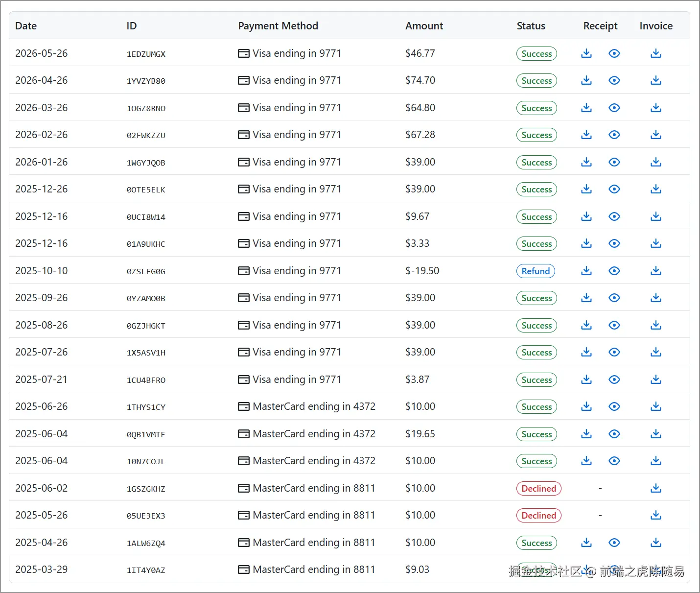This screenshot has width=700, height=593.
Task: View receipt for 2025-04-26 payment
Action: (x=614, y=543)
